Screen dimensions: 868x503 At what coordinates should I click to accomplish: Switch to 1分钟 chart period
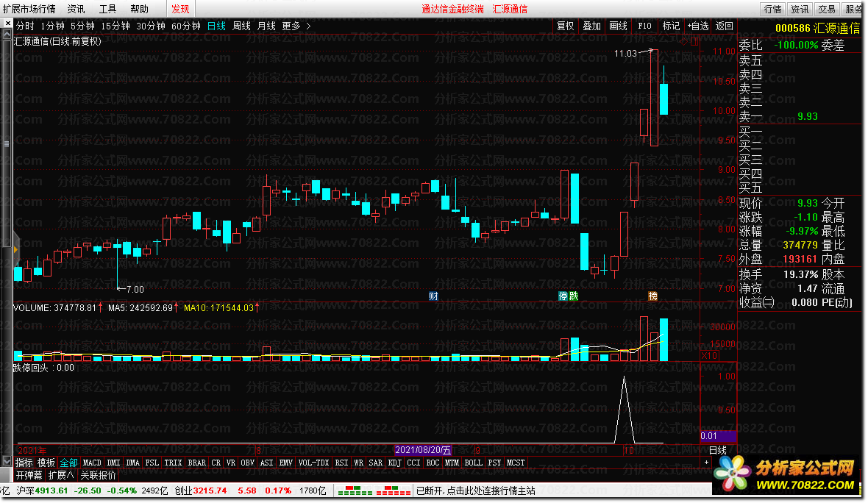(52, 26)
